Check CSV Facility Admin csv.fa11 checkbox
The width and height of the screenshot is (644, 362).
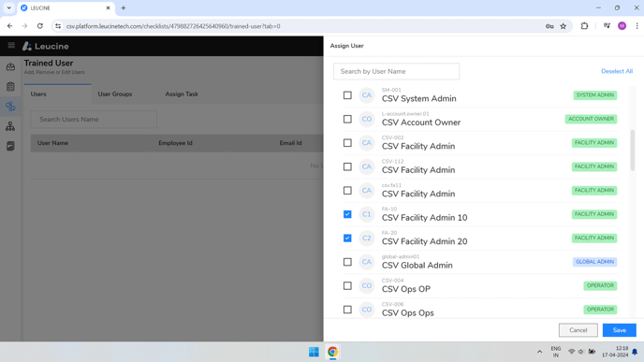(x=347, y=191)
